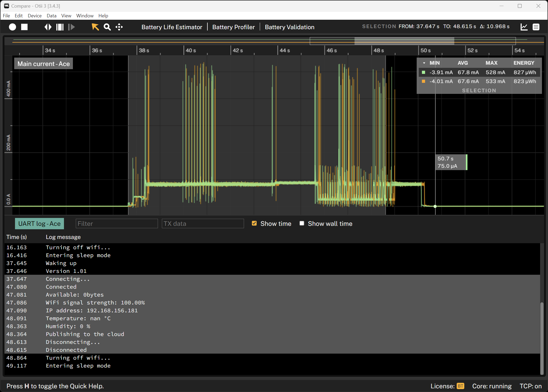Viewport: 548px width, 392px height.
Task: Click the orange trace color swatch in stats
Action: (x=424, y=82)
